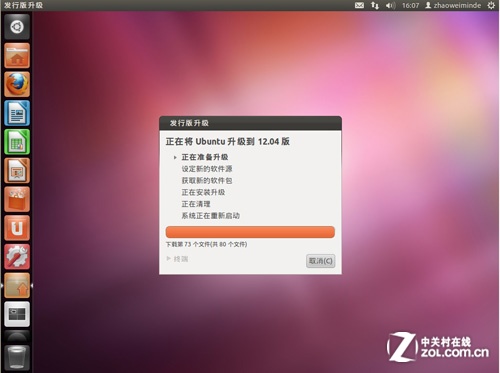Select the 系统正在重新启动 step text
This screenshot has height=373, width=500.
[210, 215]
